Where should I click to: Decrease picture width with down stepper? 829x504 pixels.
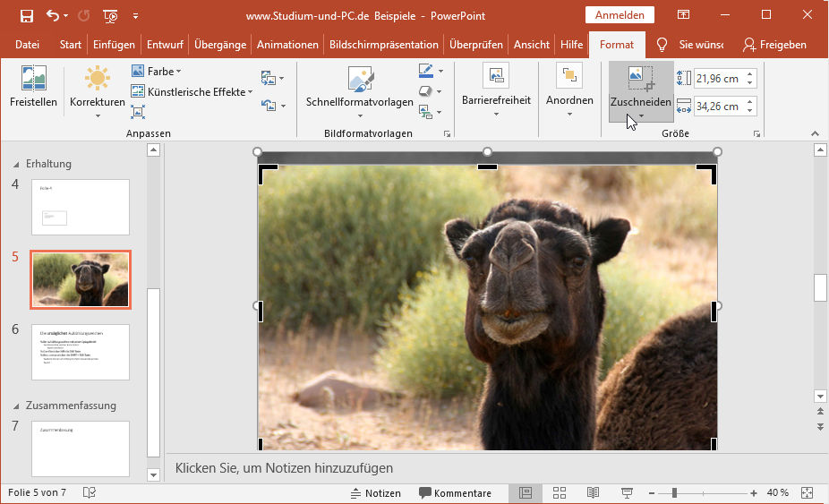click(x=749, y=110)
